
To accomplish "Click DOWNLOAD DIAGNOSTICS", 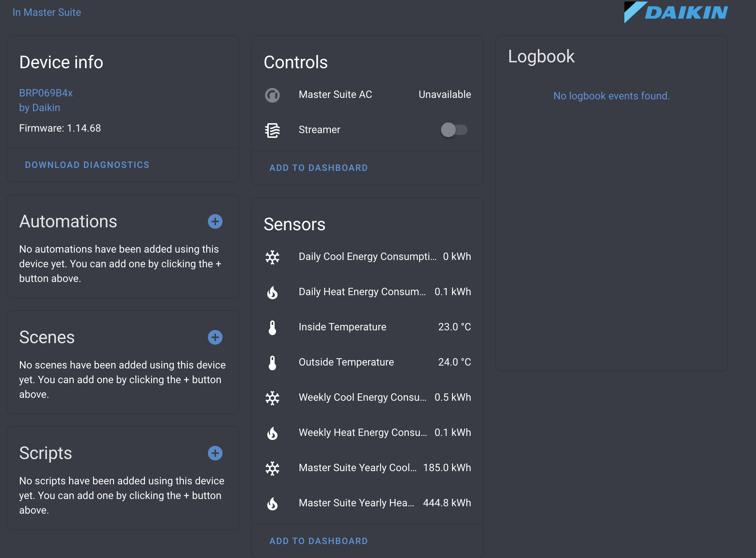I will [x=87, y=165].
